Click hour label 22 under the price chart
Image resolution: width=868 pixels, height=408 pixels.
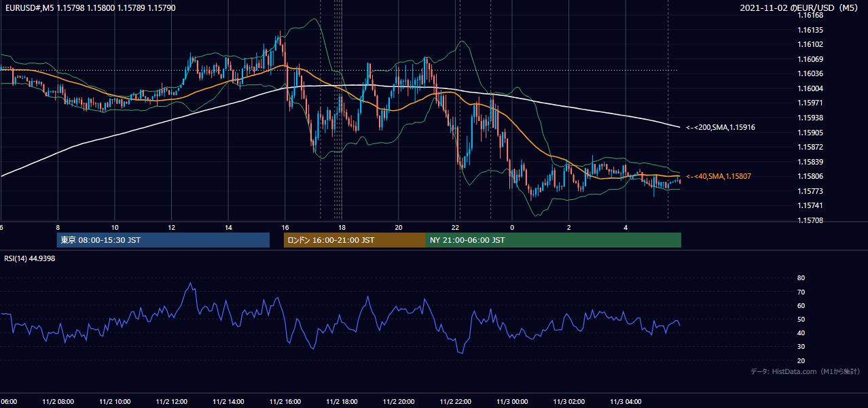455,227
